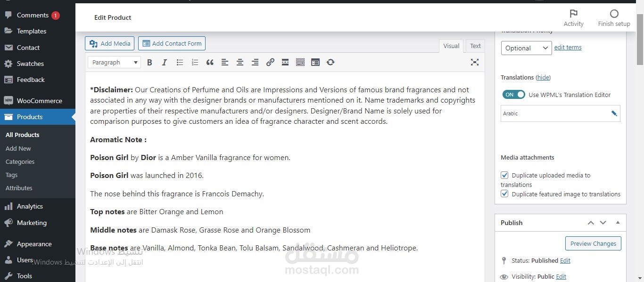Image resolution: width=644 pixels, height=282 pixels.
Task: Insert Read More tag
Action: pyautogui.click(x=285, y=62)
